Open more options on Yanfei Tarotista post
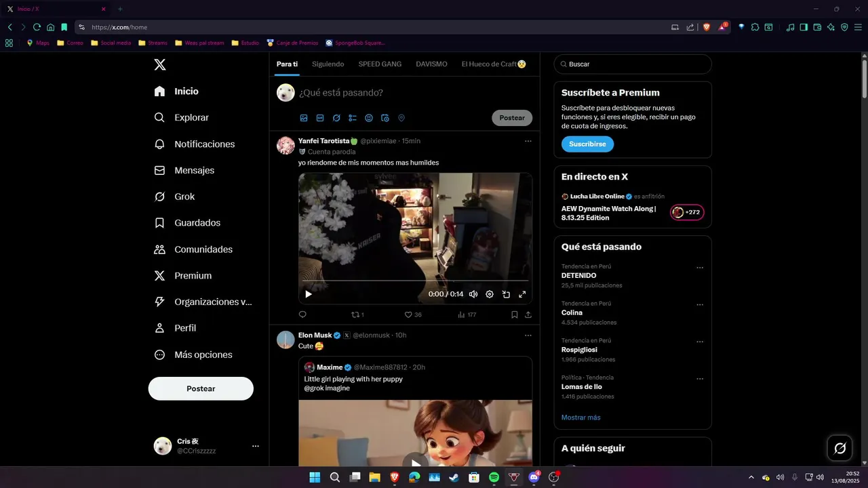 pos(528,141)
